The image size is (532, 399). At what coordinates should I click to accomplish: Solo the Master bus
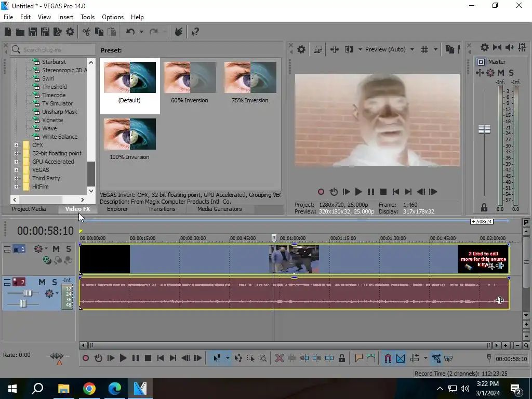[x=511, y=73]
